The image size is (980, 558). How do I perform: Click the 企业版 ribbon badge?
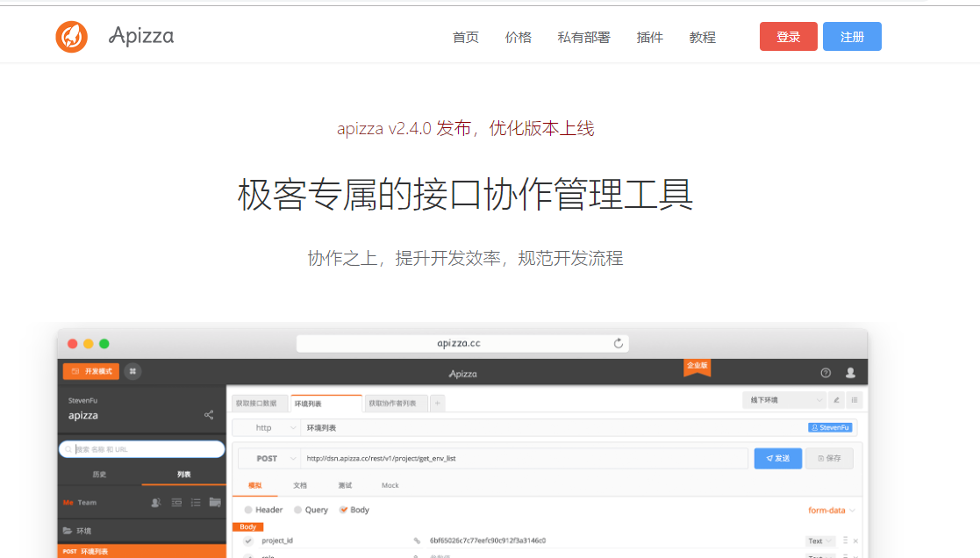[697, 368]
